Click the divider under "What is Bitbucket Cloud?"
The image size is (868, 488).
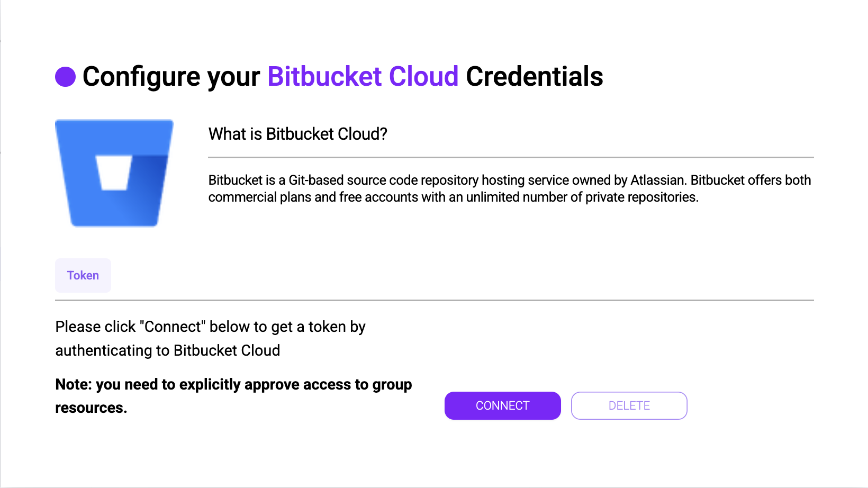(x=511, y=157)
